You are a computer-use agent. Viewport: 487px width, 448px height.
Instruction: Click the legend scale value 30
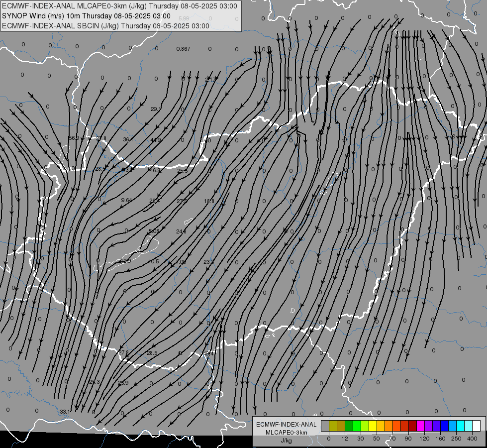360,439
